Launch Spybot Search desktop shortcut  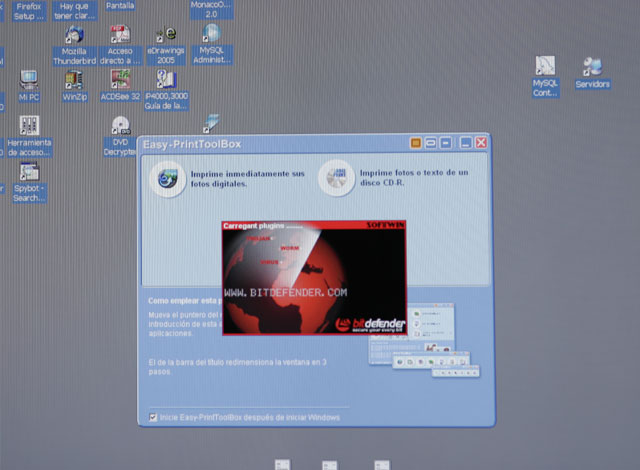28,172
